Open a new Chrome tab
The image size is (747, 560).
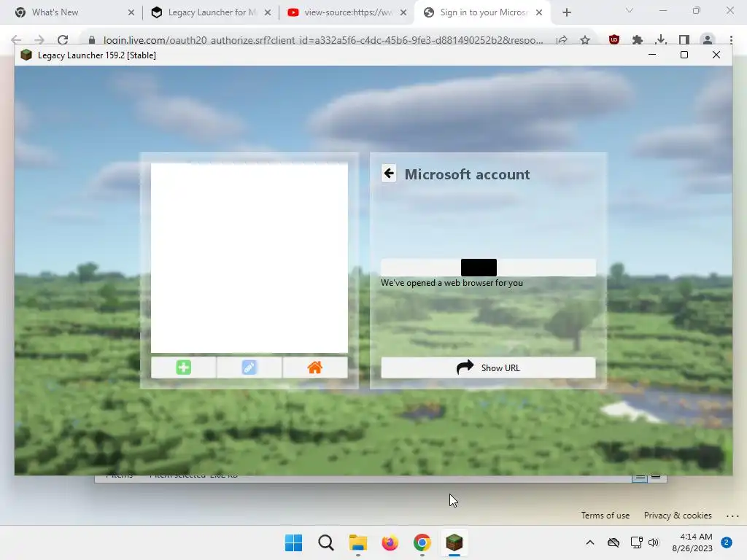click(566, 12)
